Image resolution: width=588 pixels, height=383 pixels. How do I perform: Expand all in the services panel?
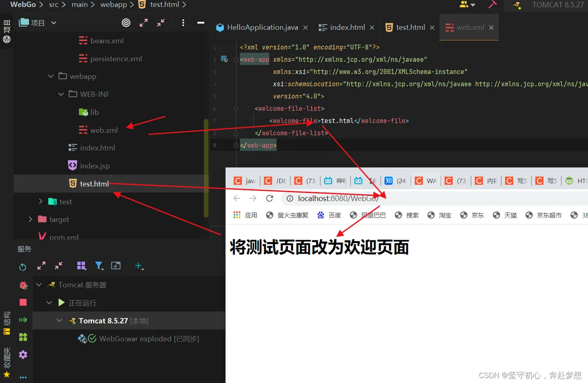point(41,266)
